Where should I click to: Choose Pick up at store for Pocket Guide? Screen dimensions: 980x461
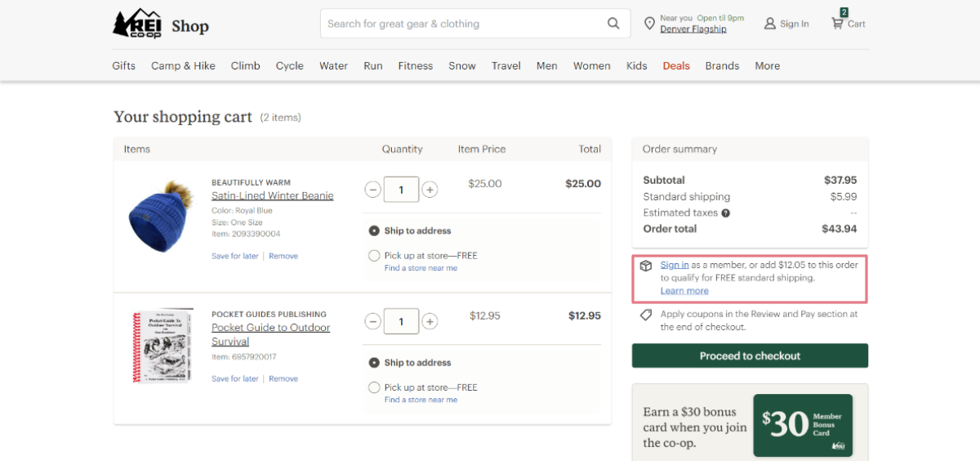[374, 387]
